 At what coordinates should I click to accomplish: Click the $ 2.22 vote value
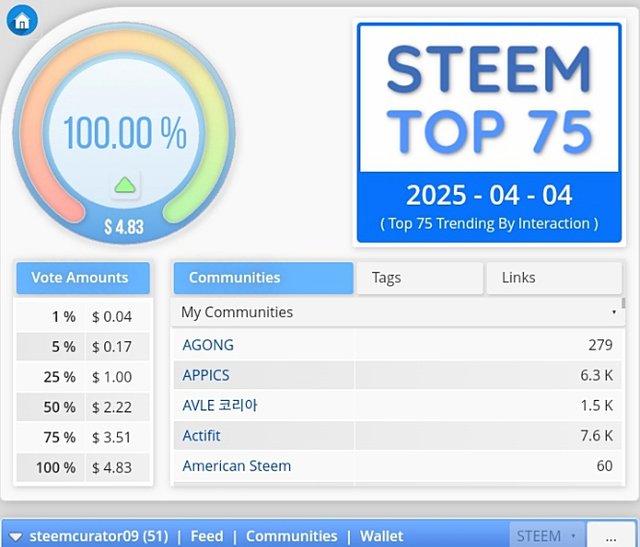tap(112, 407)
